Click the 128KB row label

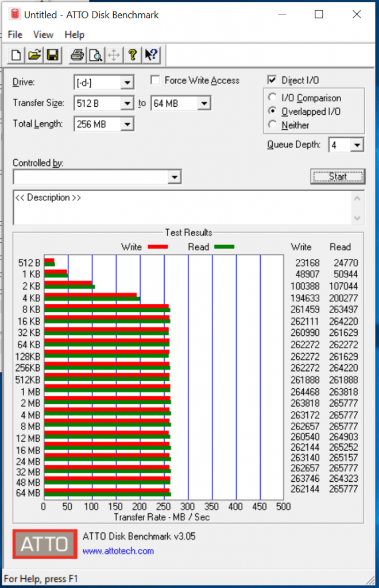(28, 357)
